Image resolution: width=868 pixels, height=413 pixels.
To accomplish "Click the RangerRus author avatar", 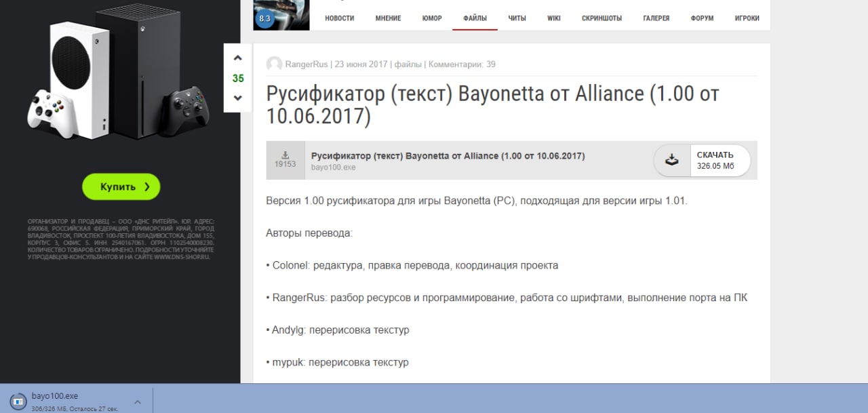I will pos(274,64).
